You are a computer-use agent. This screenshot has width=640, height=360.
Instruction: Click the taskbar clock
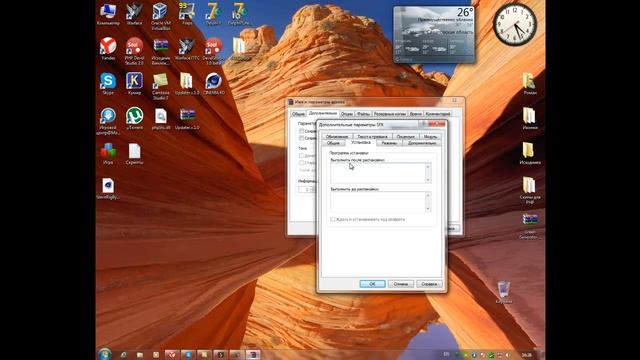click(527, 355)
